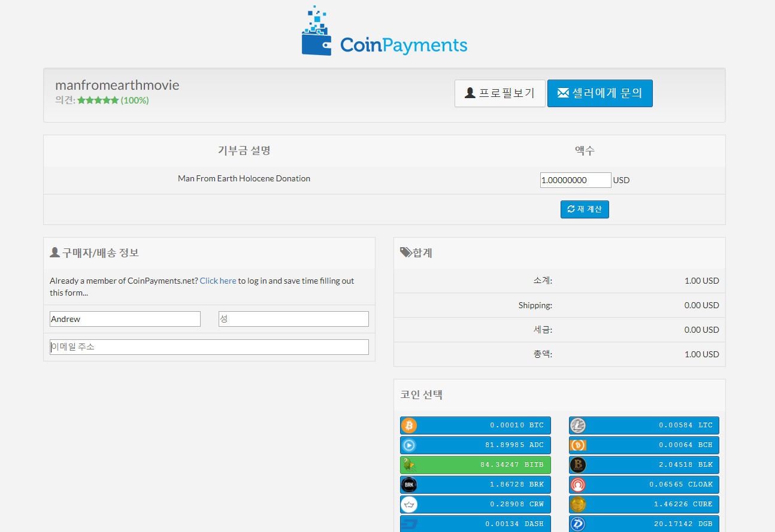Click the 액수 amount column header
The image size is (775, 532).
(x=585, y=151)
